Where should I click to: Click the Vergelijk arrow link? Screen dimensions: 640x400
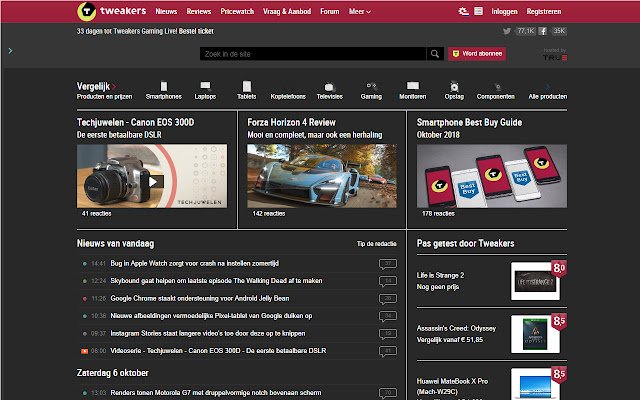point(114,87)
